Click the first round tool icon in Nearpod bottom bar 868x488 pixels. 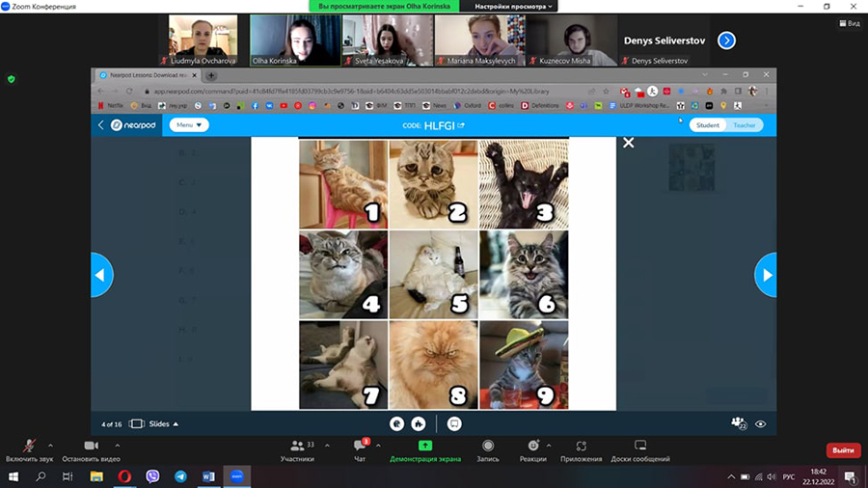click(x=397, y=423)
